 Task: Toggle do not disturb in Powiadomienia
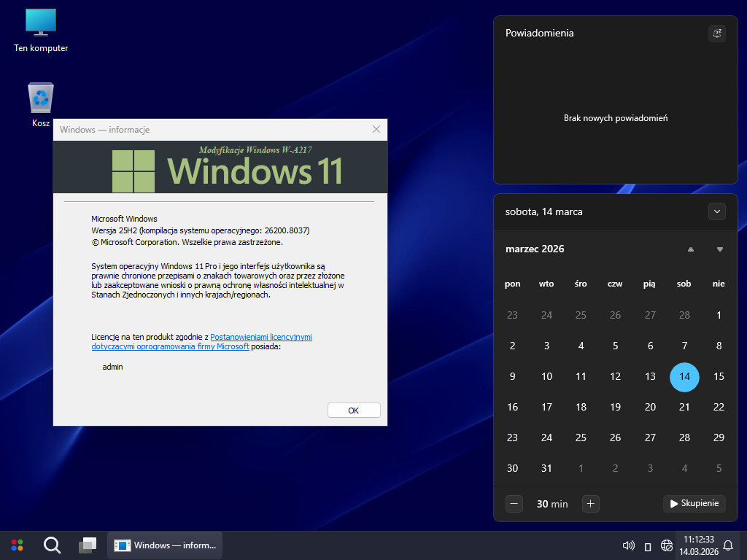[x=717, y=34]
